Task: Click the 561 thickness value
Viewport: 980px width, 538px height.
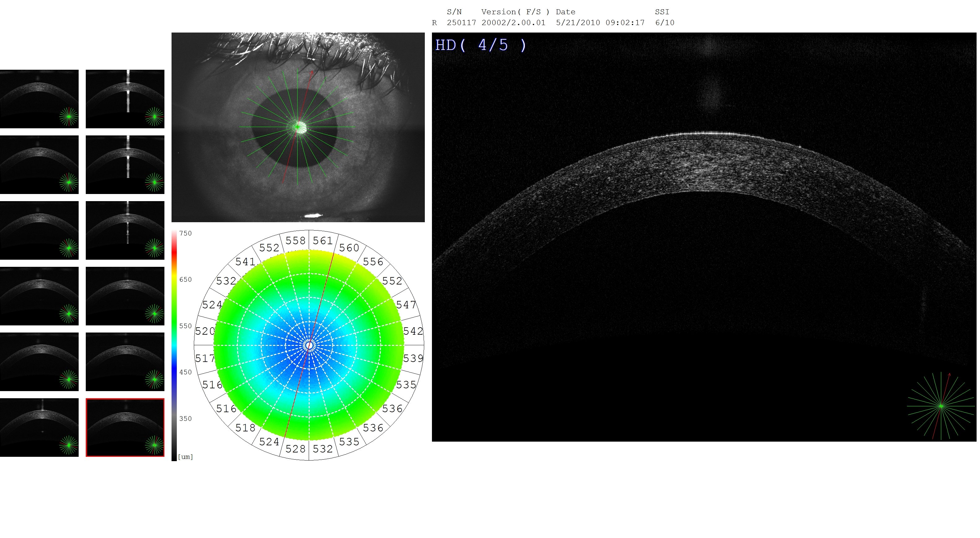Action: (323, 240)
